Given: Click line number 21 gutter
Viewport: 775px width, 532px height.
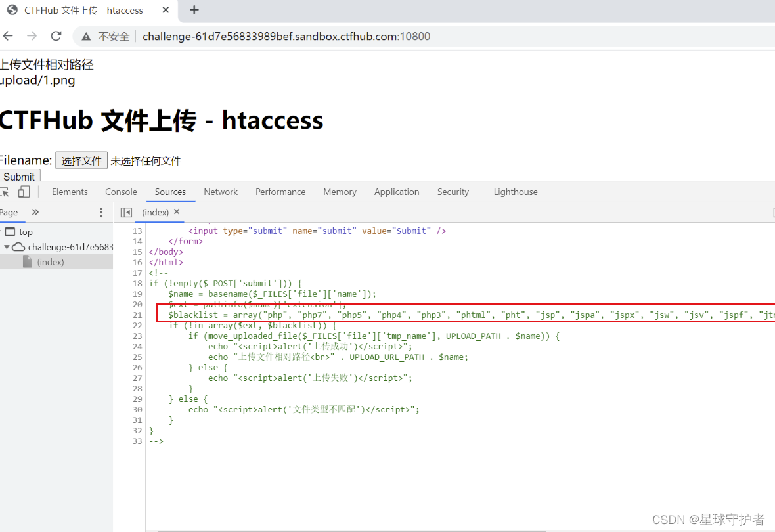Looking at the screenshot, I should (x=137, y=315).
